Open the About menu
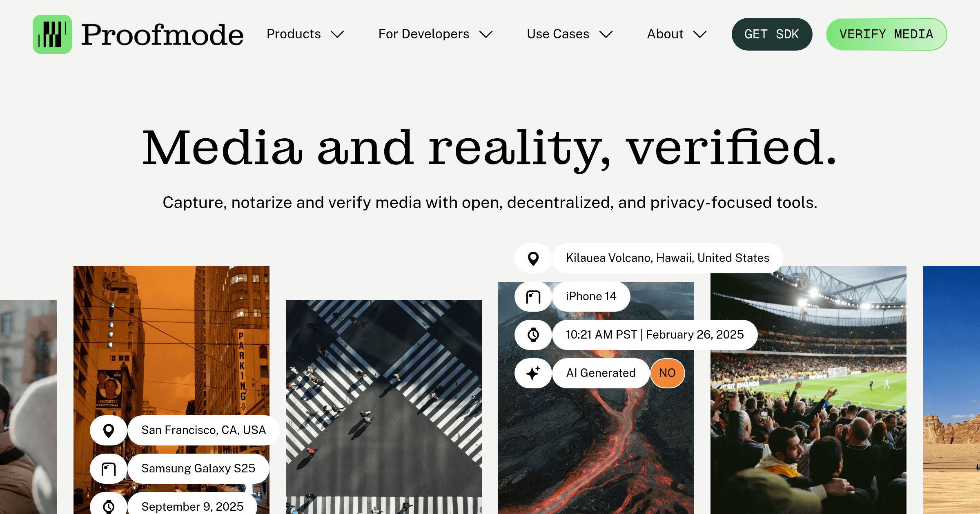Screen dimensions: 980x514 pyautogui.click(x=677, y=34)
